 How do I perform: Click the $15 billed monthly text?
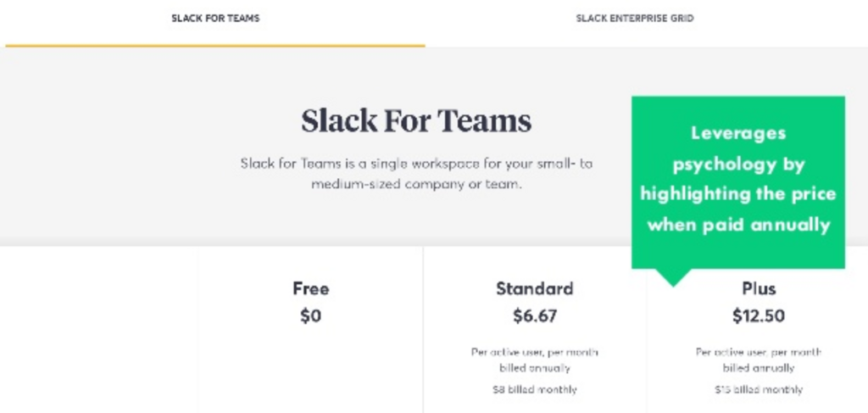tap(759, 389)
